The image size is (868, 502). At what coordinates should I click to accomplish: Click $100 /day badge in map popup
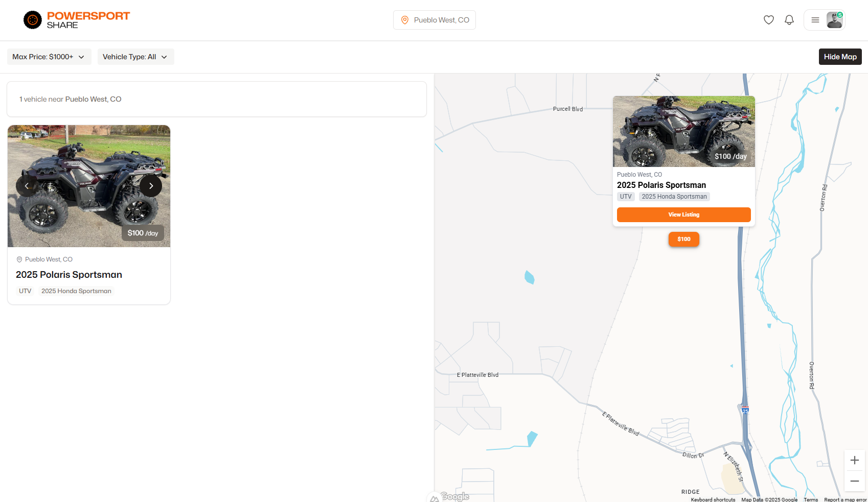pos(730,156)
